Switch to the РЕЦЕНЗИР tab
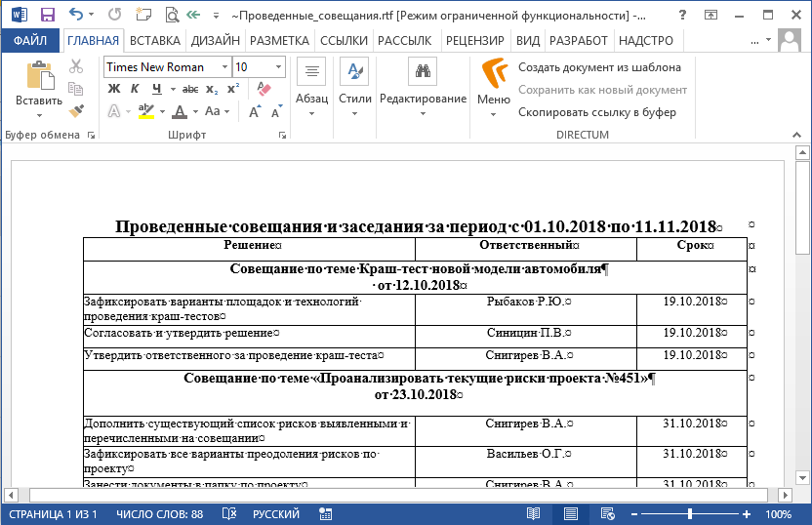Screen dimensions: 812x525 tap(475, 40)
